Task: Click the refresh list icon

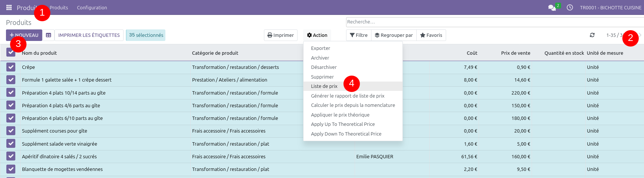Action: pyautogui.click(x=592, y=35)
